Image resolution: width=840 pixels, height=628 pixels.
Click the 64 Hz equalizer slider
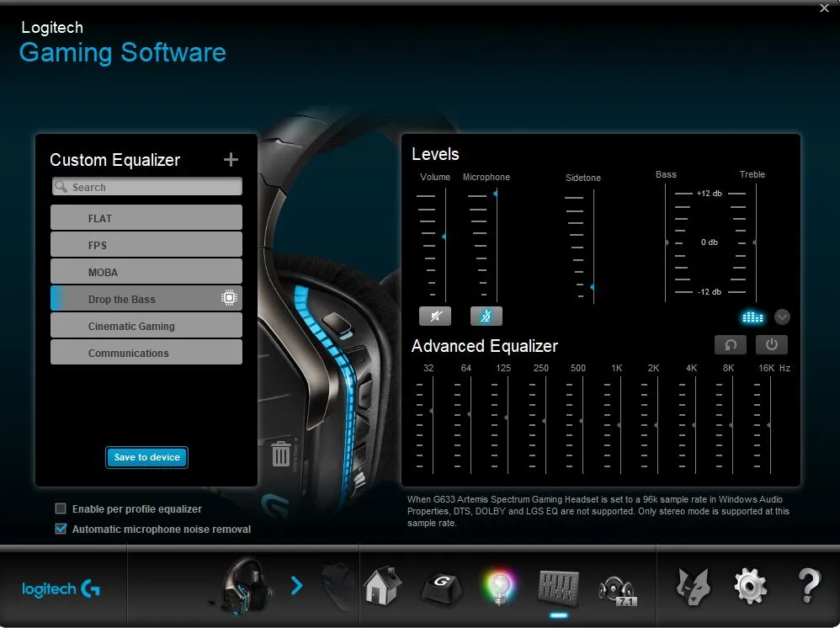pos(470,414)
